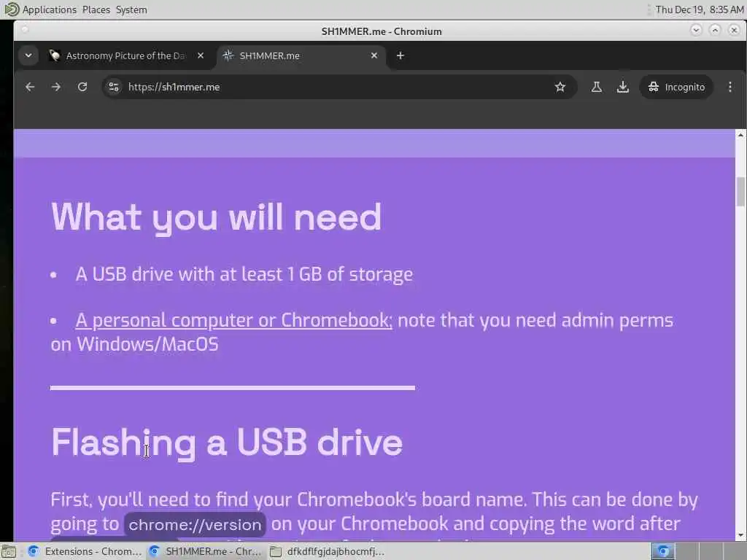747x560 pixels.
Task: Click the window menu button in title bar
Action: (26, 30)
